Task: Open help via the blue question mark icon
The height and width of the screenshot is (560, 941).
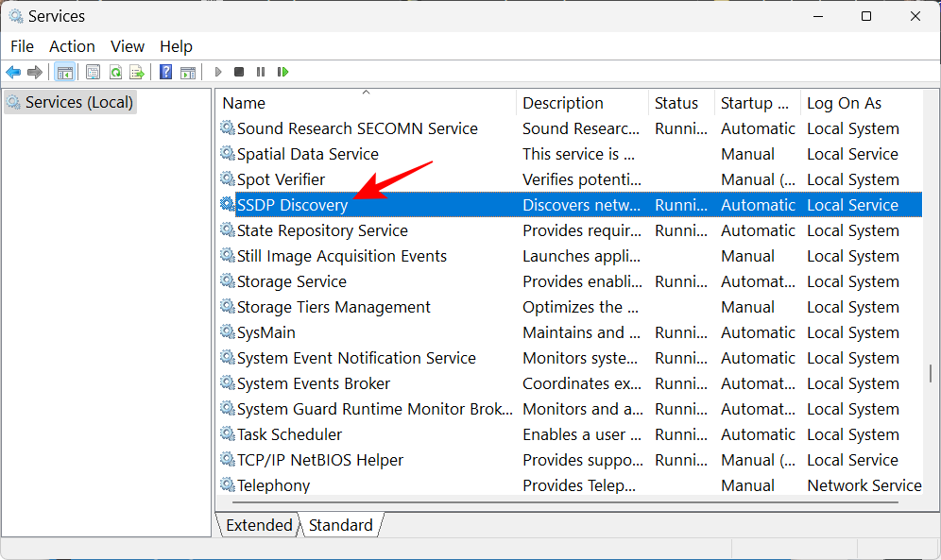Action: click(165, 72)
